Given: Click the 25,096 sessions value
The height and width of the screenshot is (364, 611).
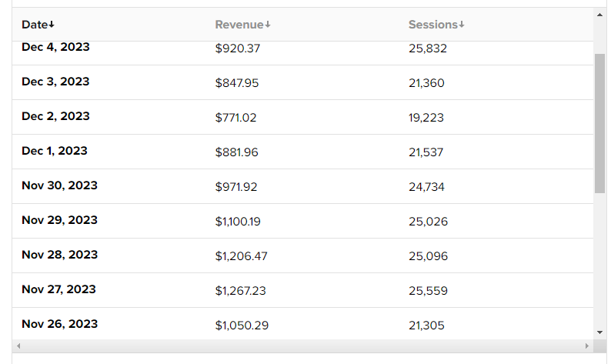Looking at the screenshot, I should coord(429,256).
